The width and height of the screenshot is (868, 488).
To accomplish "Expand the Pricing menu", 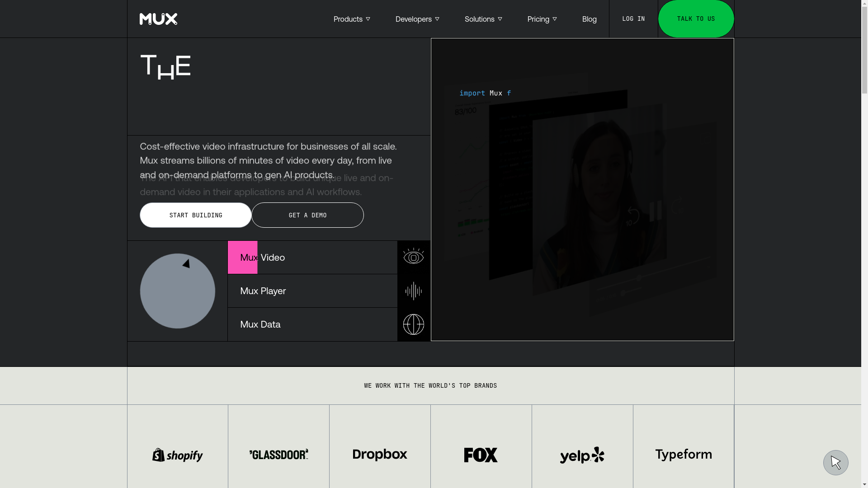I will tap(542, 19).
